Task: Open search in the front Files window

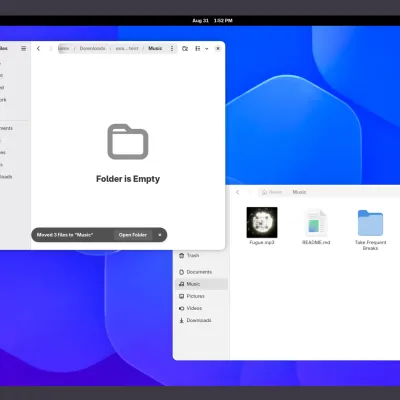Action: tap(185, 49)
